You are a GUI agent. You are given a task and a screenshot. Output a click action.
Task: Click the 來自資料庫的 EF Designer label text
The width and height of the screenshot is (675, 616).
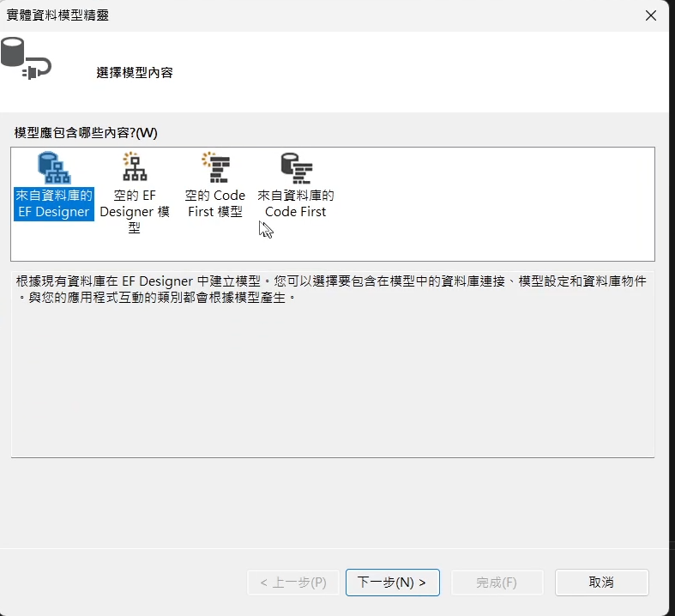click(54, 203)
